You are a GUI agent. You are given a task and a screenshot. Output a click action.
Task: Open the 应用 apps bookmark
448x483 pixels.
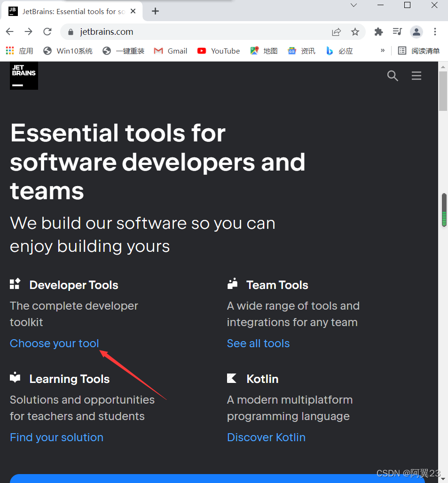pyautogui.click(x=19, y=51)
